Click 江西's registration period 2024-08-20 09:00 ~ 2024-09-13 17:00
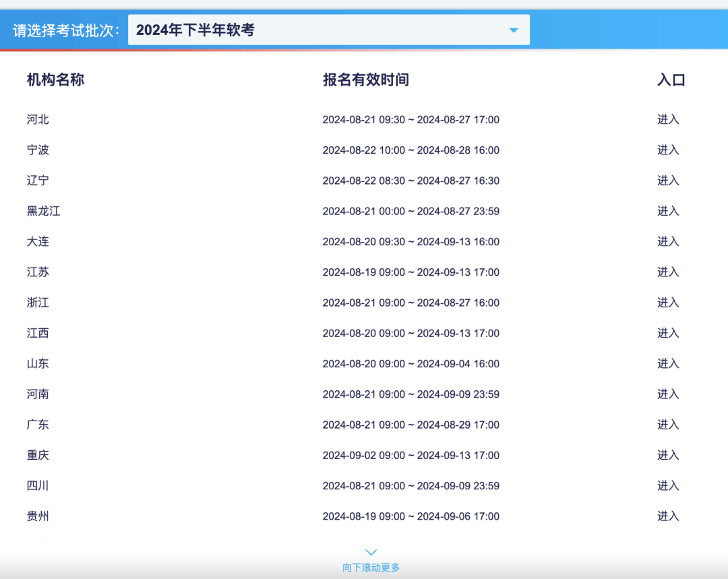Viewport: 728px width, 579px height. pos(411,334)
